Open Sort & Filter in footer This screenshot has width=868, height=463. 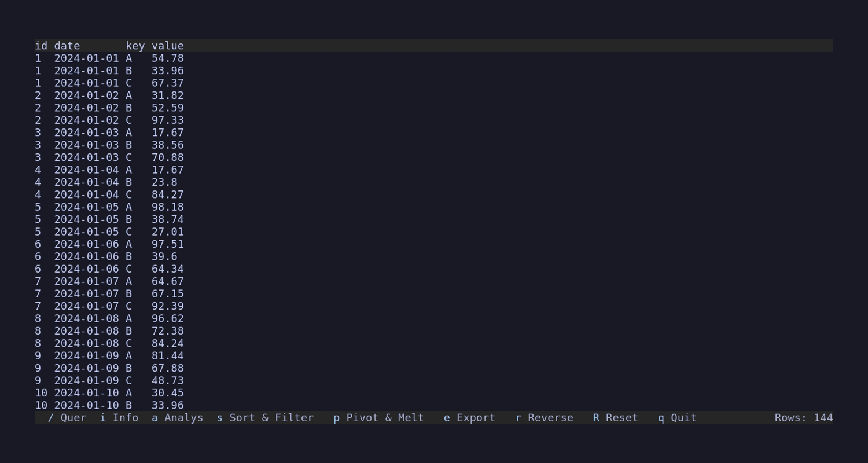point(266,418)
